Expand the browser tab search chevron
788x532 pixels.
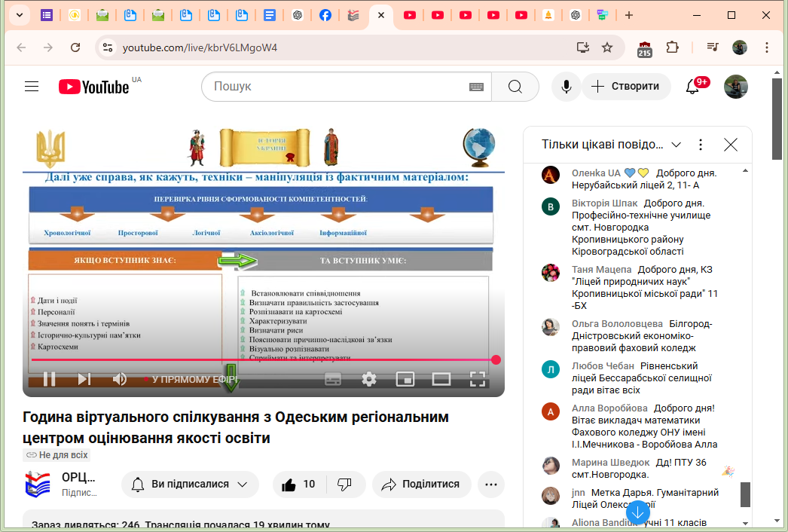[x=19, y=15]
